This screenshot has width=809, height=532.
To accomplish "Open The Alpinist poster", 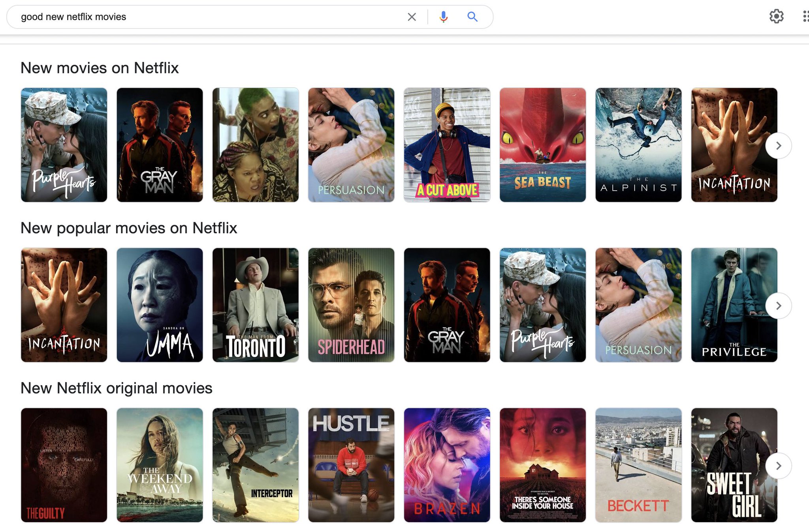I will click(638, 145).
